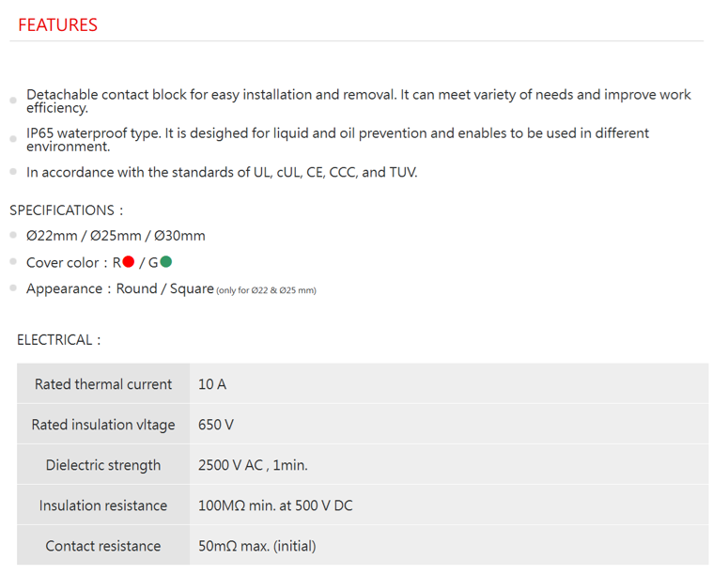This screenshot has width=728, height=575.
Task: Click the 2500 V AC, 1min. value
Action: click(253, 465)
